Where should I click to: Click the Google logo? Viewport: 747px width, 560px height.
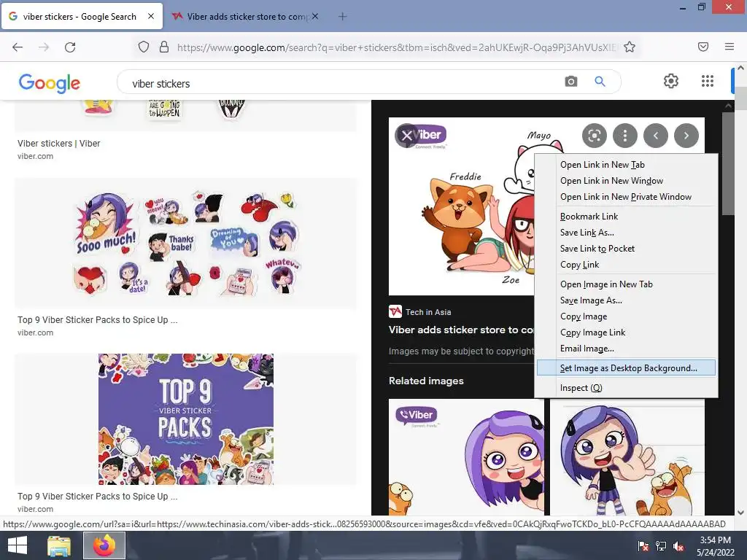(x=50, y=83)
